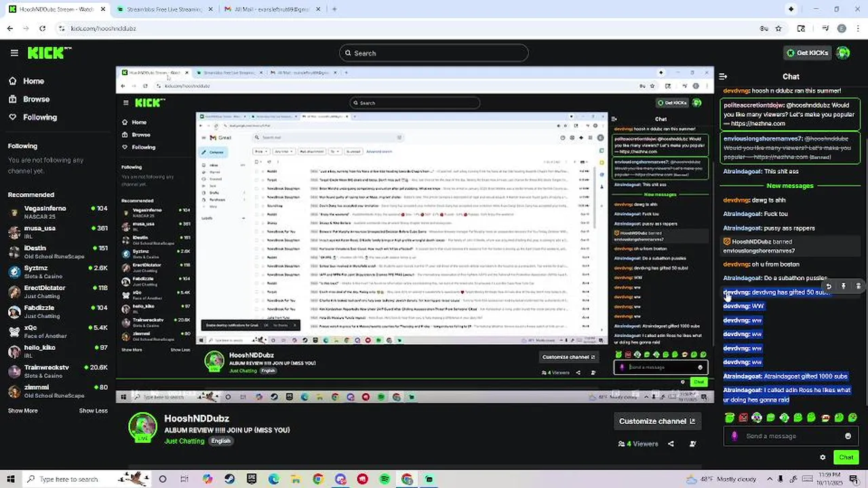Click the purple icon in the message box
868x488 pixels.
point(734,436)
